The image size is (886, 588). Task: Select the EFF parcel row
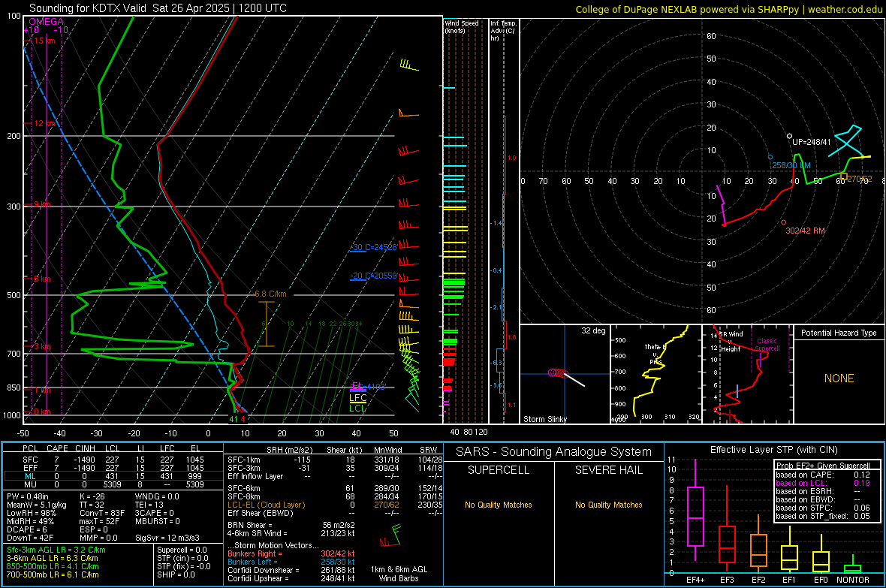(113, 468)
